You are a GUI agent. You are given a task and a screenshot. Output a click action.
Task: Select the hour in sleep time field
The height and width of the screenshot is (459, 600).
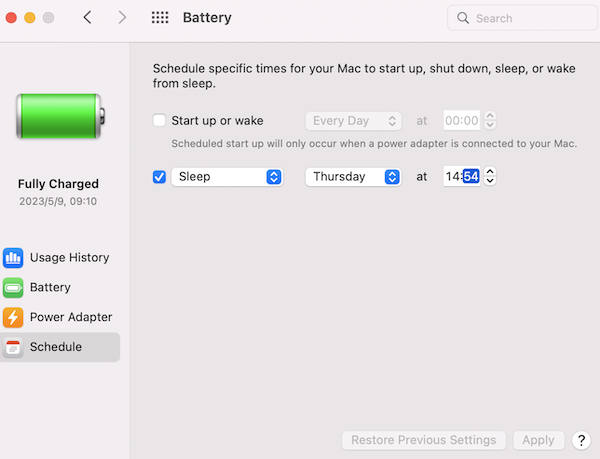453,177
